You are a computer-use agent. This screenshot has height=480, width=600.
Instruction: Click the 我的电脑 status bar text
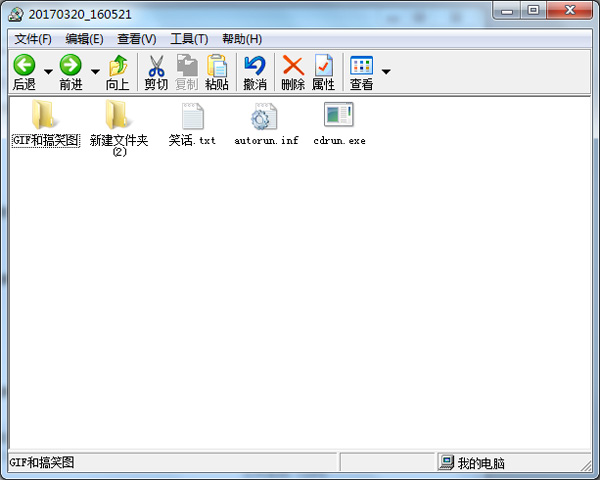[481, 463]
